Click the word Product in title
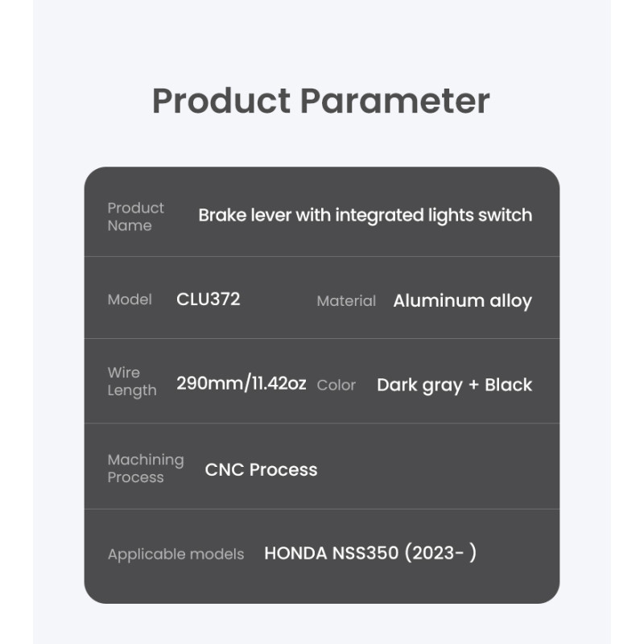 click(222, 101)
